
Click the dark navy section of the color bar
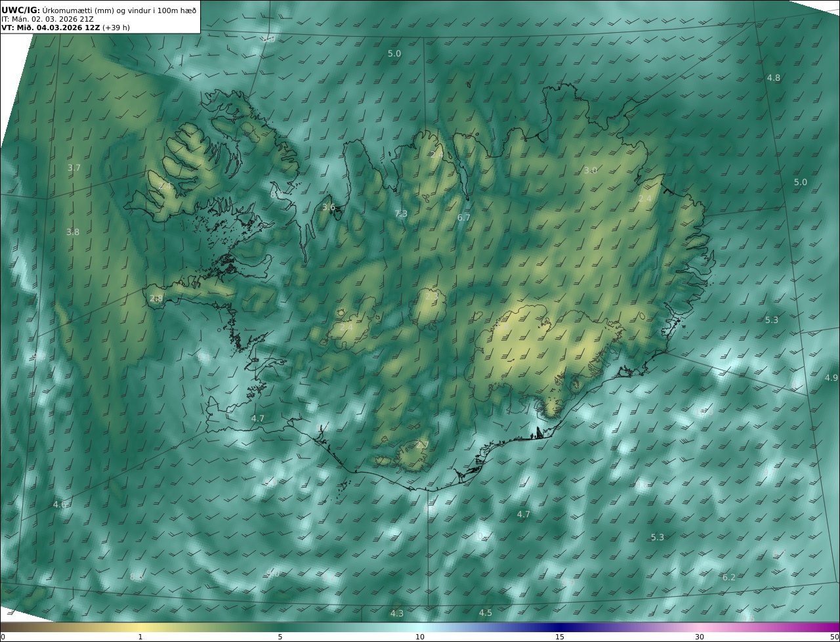coord(560,627)
